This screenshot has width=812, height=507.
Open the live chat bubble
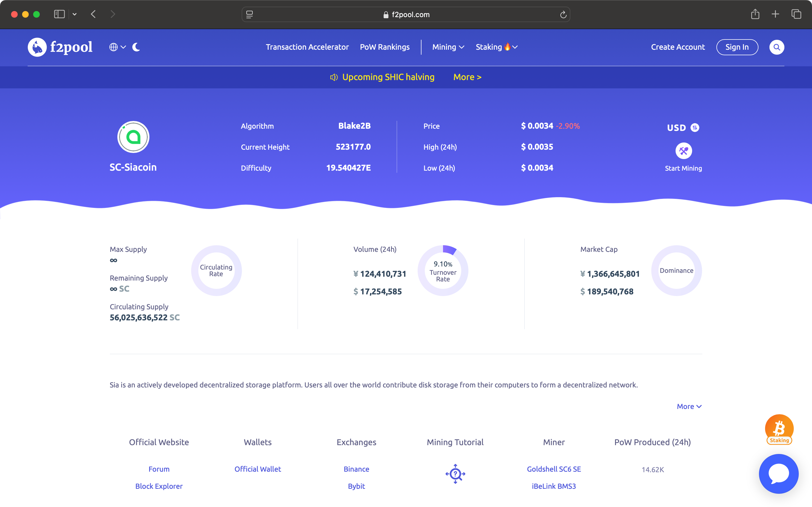[779, 474]
